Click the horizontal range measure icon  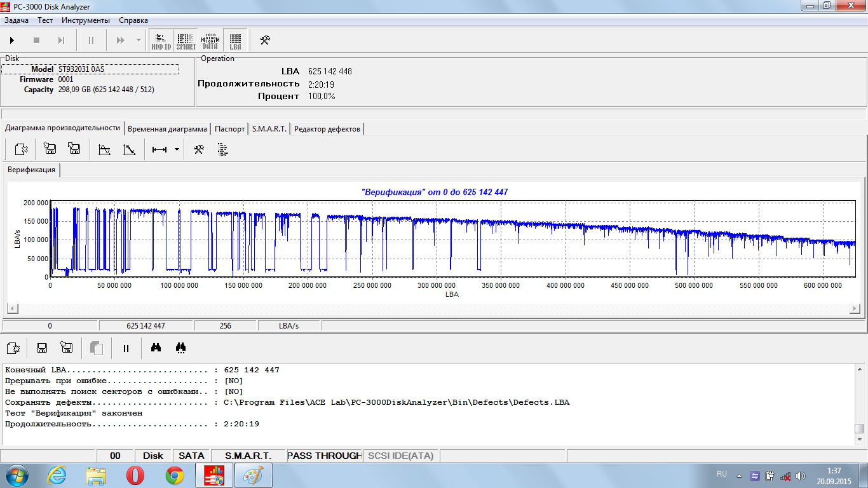pos(159,150)
